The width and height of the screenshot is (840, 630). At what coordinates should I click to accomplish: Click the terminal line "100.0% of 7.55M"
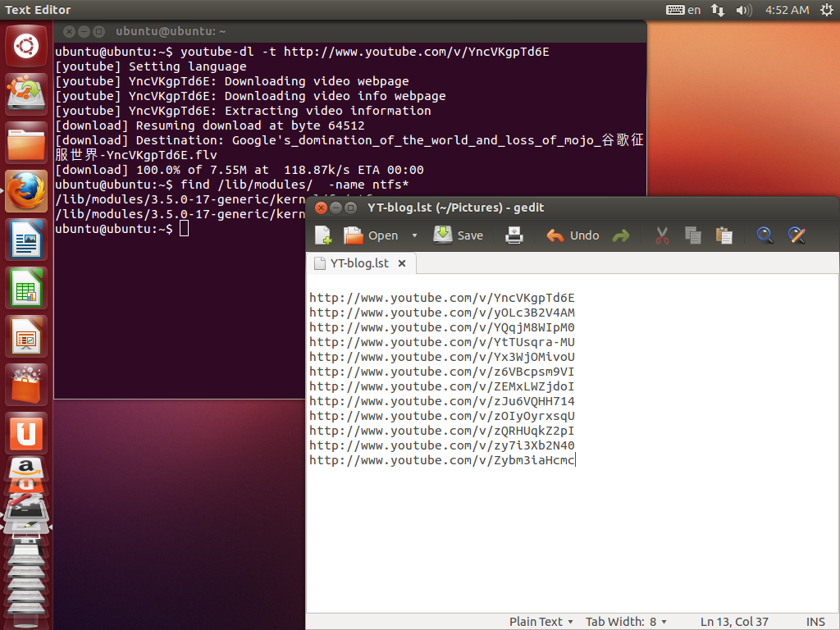point(240,170)
